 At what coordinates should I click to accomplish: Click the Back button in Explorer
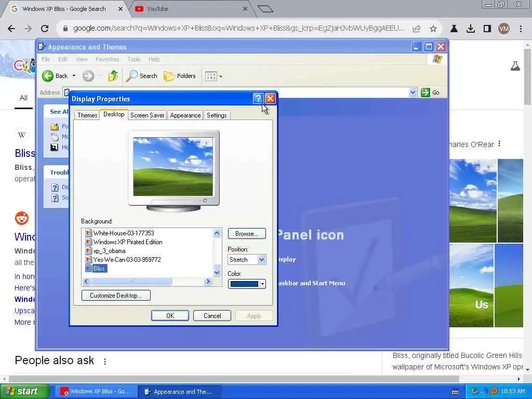click(55, 76)
